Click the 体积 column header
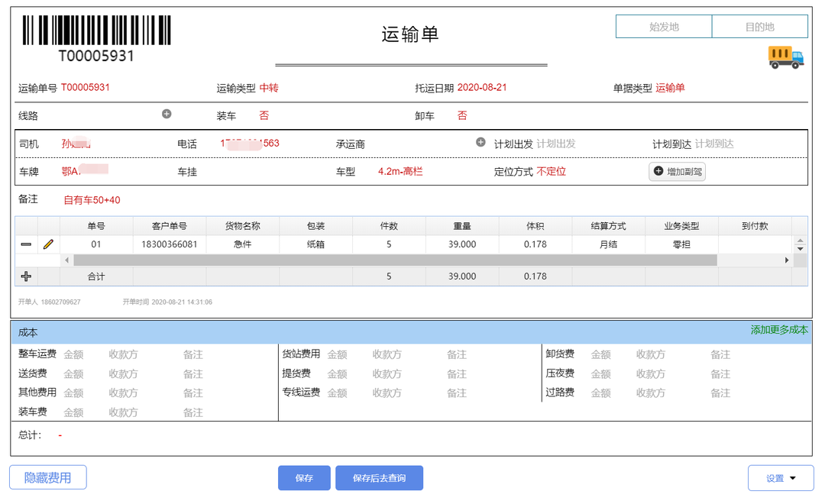This screenshot has width=825, height=504. tap(535, 226)
